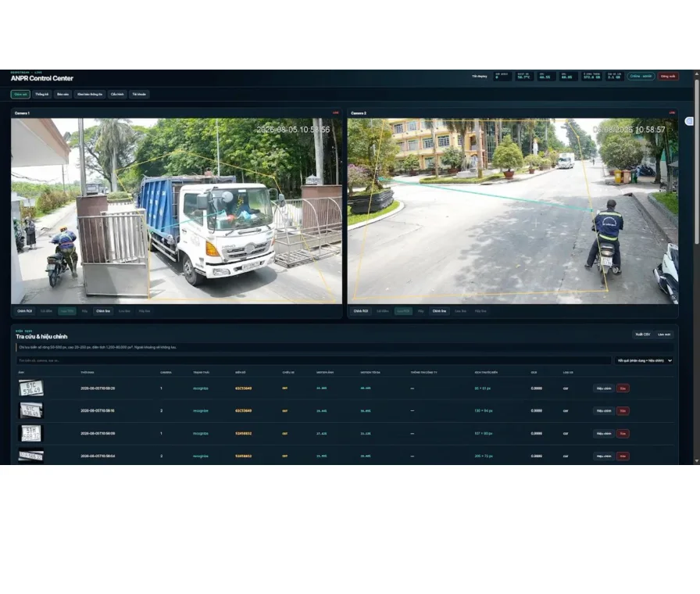
Task: Switch to the Tài khoản tab
Action: pyautogui.click(x=139, y=95)
